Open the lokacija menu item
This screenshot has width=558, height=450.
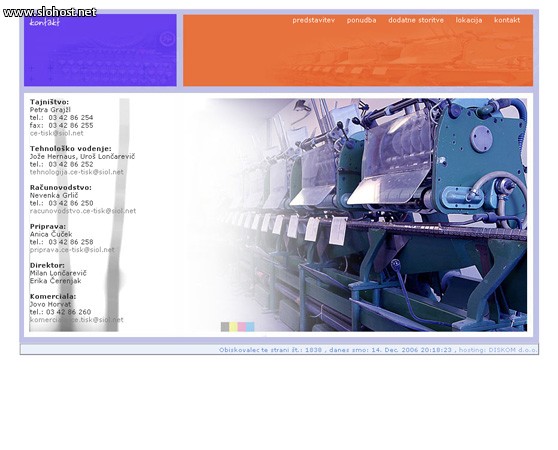469,20
